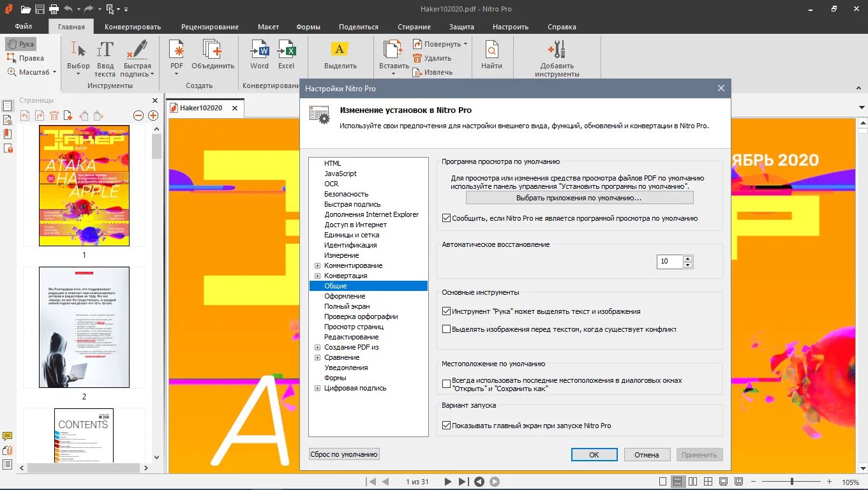Click zoom in plus by slider
The height and width of the screenshot is (490, 868).
tap(829, 482)
